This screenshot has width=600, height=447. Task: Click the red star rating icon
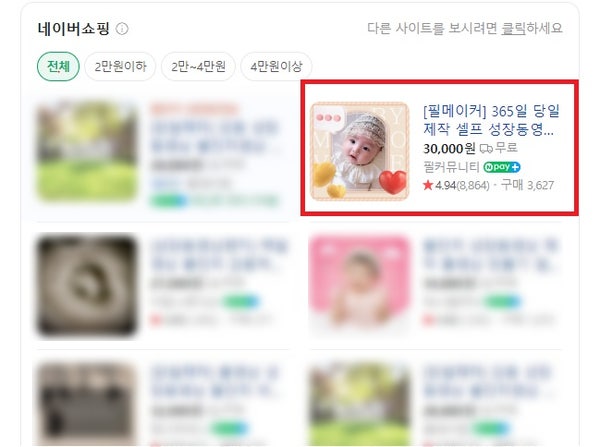pos(428,186)
